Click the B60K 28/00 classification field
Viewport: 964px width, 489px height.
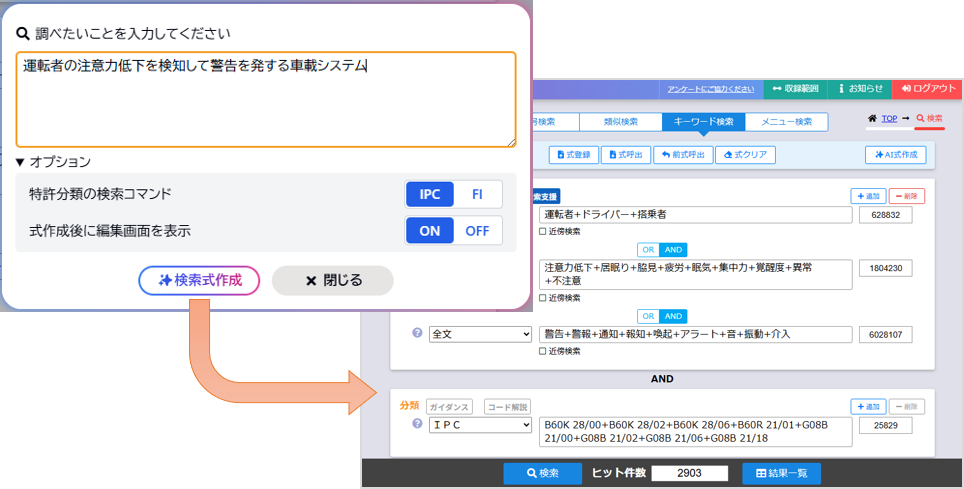point(696,432)
